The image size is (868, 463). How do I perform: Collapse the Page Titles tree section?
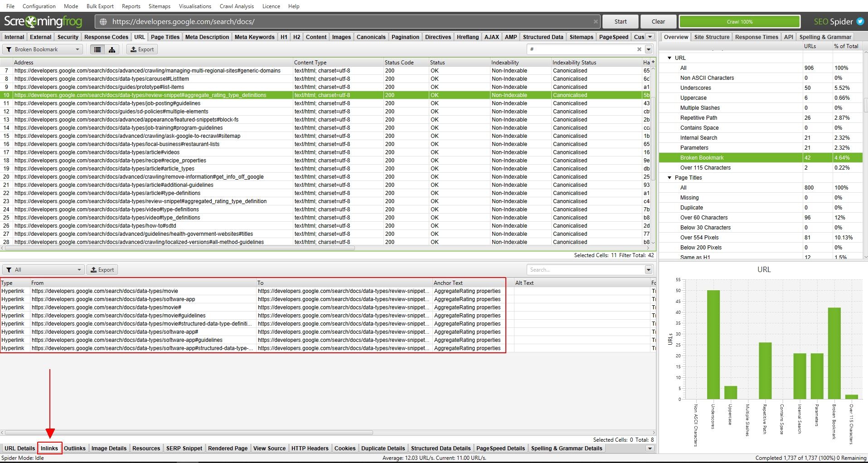tap(669, 178)
